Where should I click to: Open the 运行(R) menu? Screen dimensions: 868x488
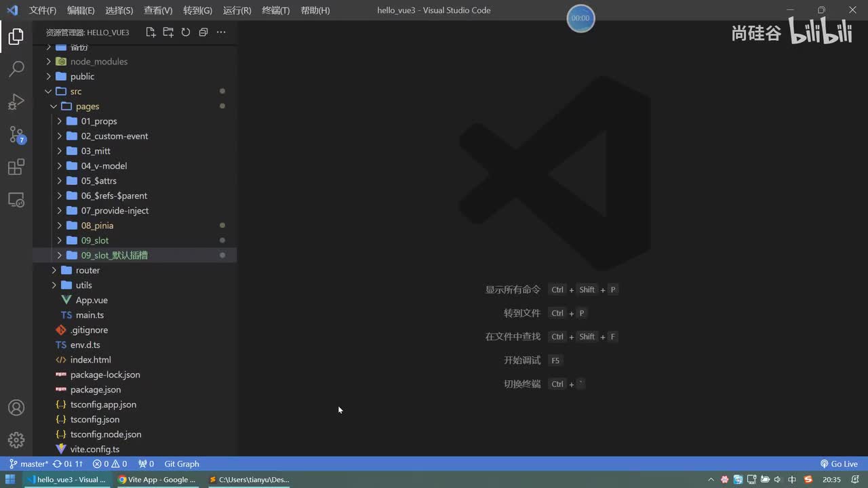(x=237, y=10)
